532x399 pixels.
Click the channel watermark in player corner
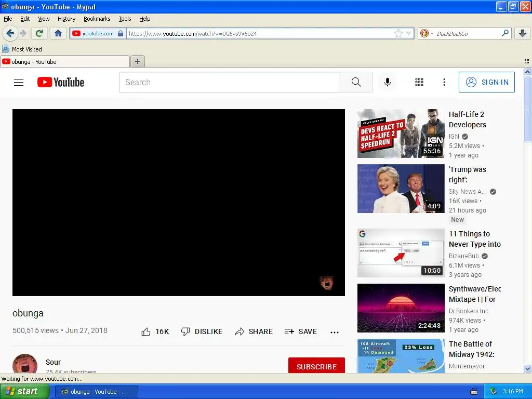[327, 282]
